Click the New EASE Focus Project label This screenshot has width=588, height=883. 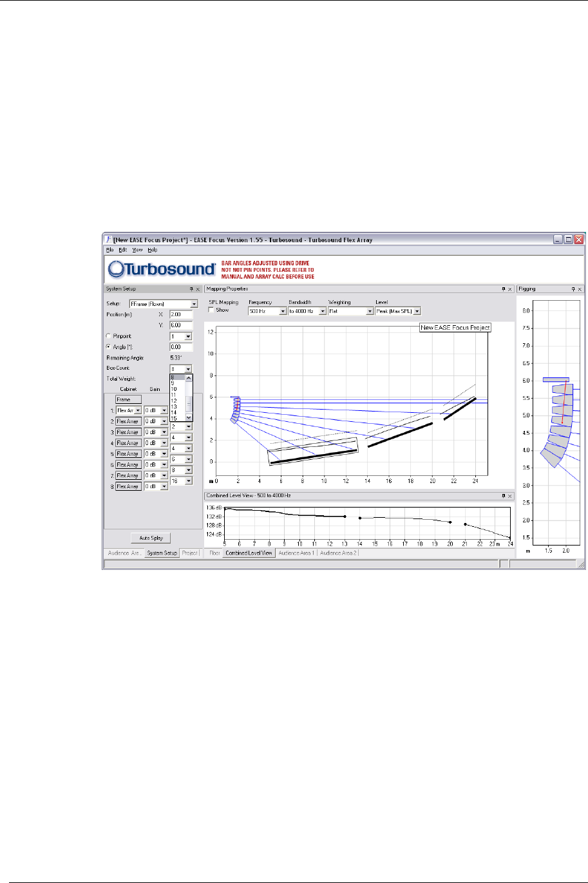(455, 327)
